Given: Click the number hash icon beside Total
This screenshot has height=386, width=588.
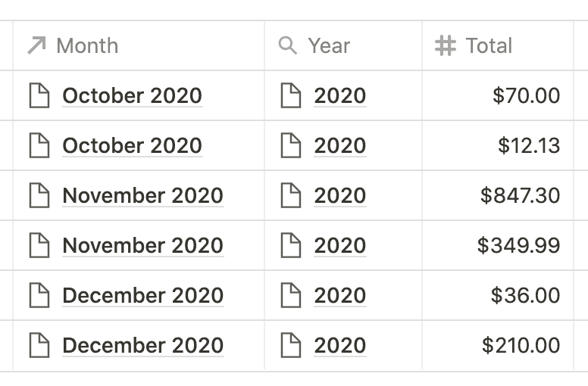Looking at the screenshot, I should (x=445, y=45).
